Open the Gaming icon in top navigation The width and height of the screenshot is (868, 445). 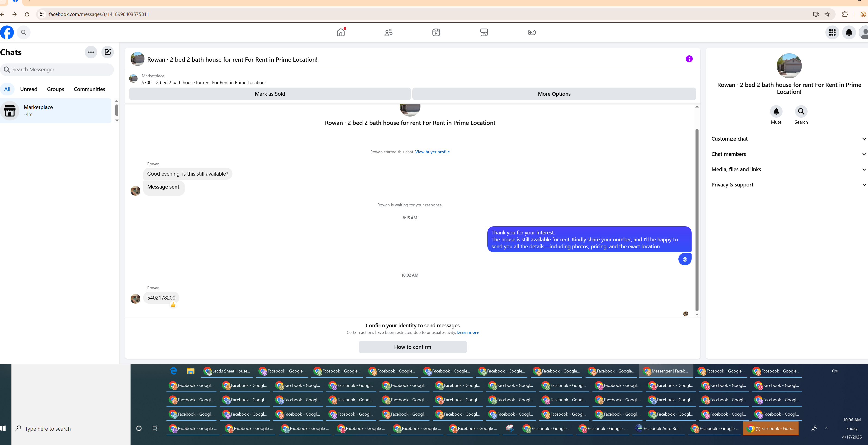click(532, 32)
